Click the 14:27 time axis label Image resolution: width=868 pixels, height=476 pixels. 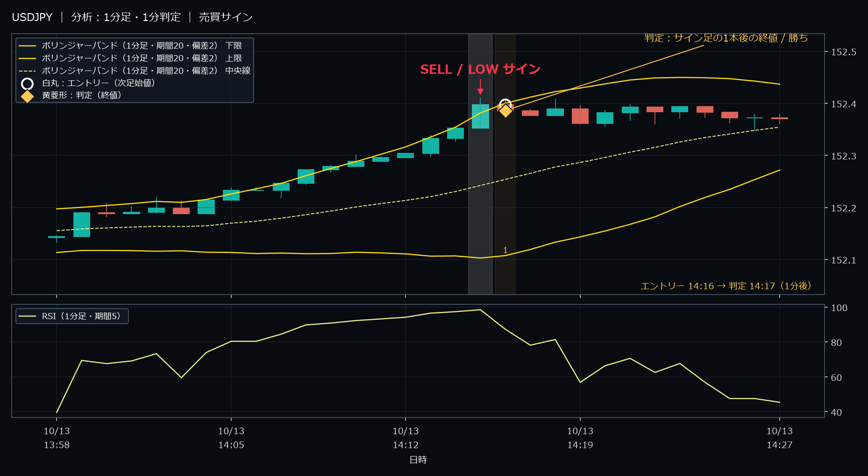tap(780, 445)
